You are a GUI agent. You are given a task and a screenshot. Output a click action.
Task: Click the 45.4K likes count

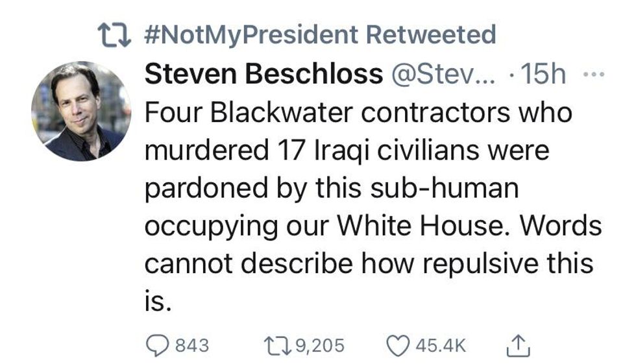tap(441, 345)
